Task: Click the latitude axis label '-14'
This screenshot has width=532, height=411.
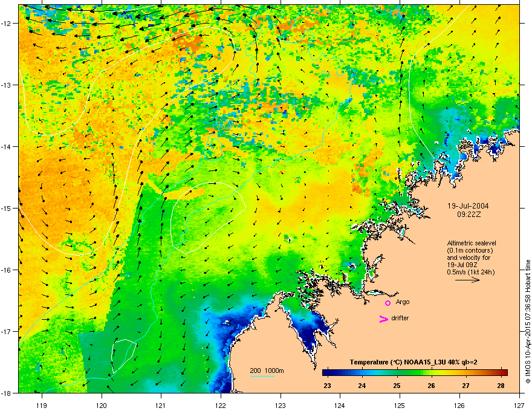Action: tap(6, 147)
